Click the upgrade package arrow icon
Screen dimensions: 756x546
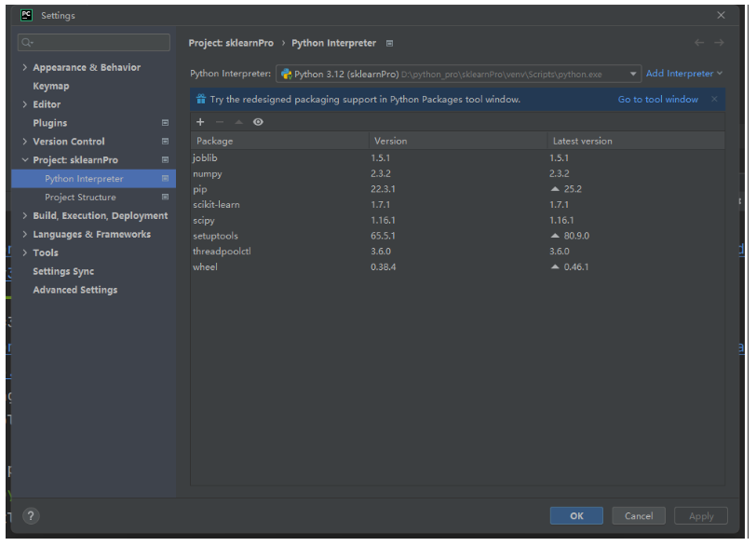pyautogui.click(x=238, y=122)
